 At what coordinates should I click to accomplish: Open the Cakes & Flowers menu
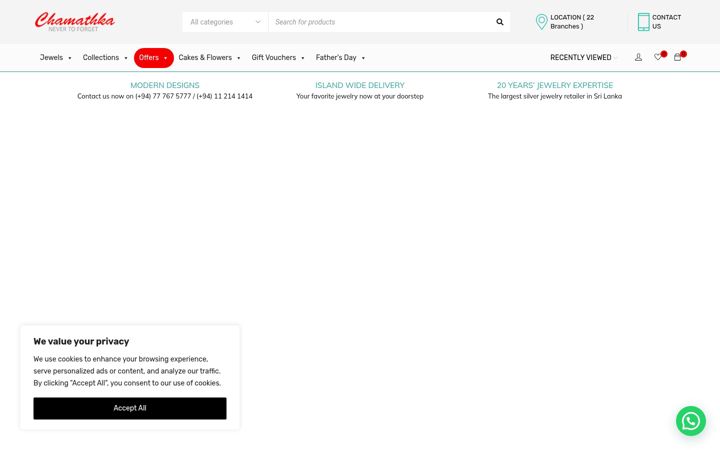[205, 57]
